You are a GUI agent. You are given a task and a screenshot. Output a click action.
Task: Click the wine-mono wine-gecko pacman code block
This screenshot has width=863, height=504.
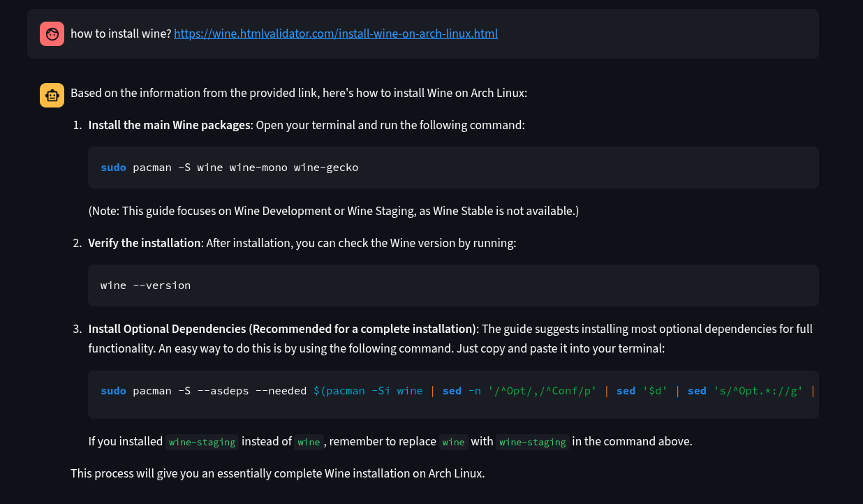coord(452,168)
